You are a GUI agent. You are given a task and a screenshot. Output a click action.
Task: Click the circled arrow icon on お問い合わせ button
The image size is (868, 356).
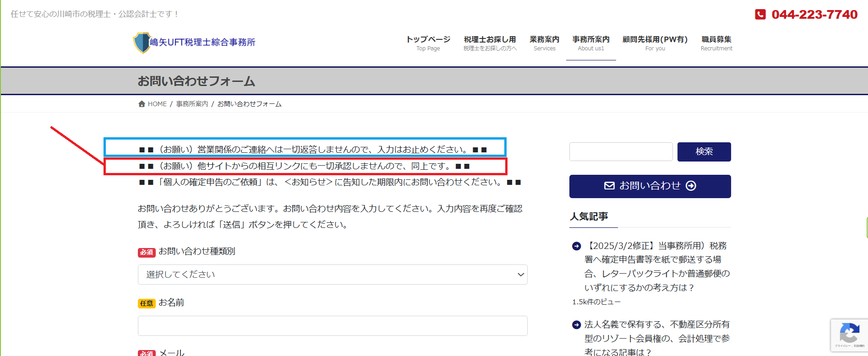(x=691, y=186)
